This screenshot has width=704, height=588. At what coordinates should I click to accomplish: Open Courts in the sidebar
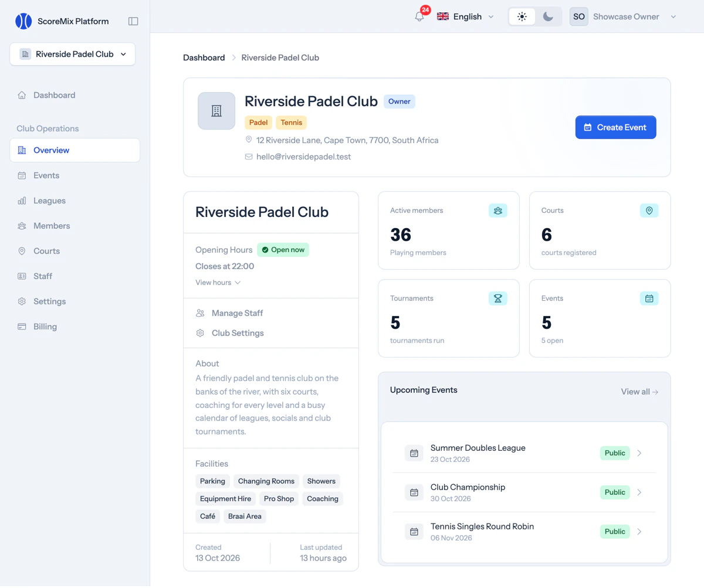pos(75,251)
